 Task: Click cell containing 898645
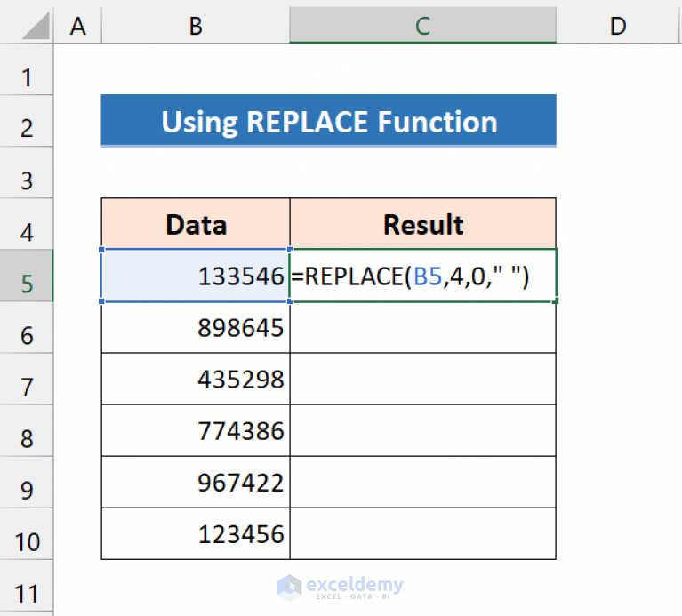pos(196,327)
